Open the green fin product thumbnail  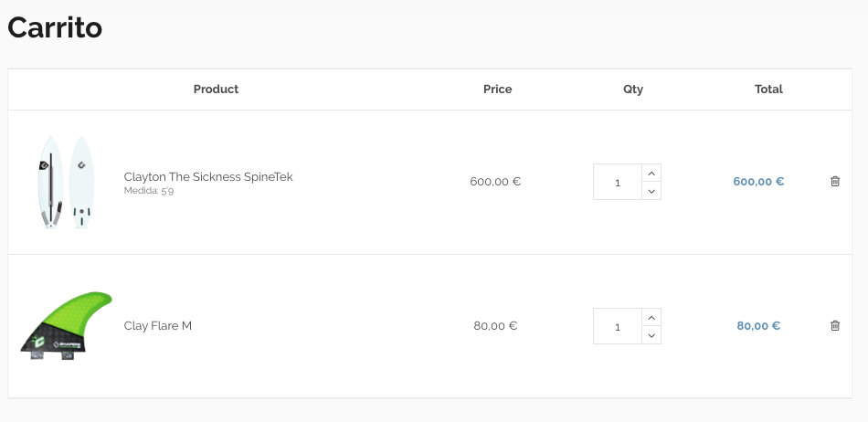(x=66, y=325)
